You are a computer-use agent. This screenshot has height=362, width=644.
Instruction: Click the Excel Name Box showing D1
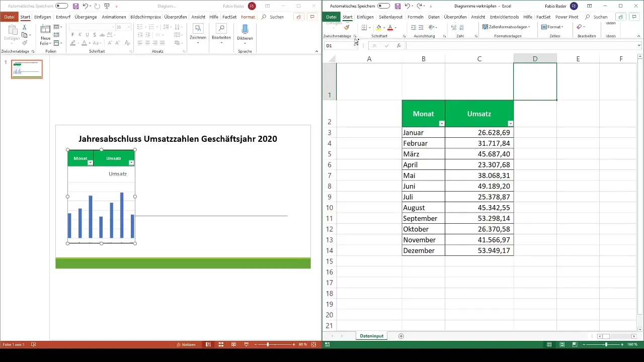click(x=341, y=46)
